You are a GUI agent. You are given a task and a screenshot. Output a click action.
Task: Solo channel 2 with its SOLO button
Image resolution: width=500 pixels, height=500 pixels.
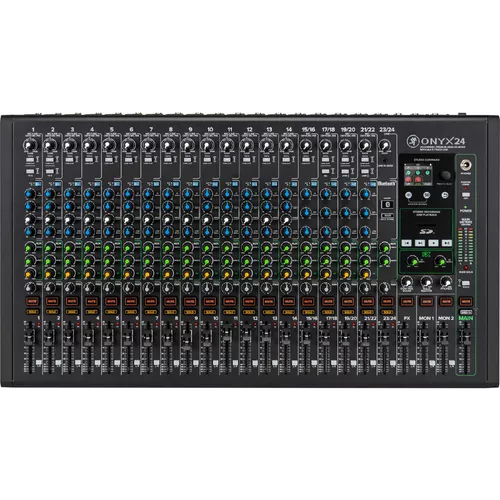point(52,312)
